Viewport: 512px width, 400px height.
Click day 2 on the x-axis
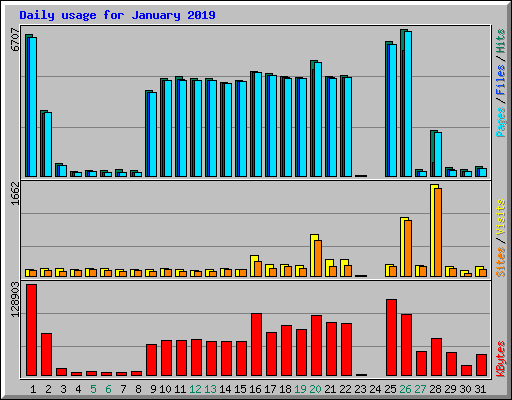pyautogui.click(x=48, y=389)
